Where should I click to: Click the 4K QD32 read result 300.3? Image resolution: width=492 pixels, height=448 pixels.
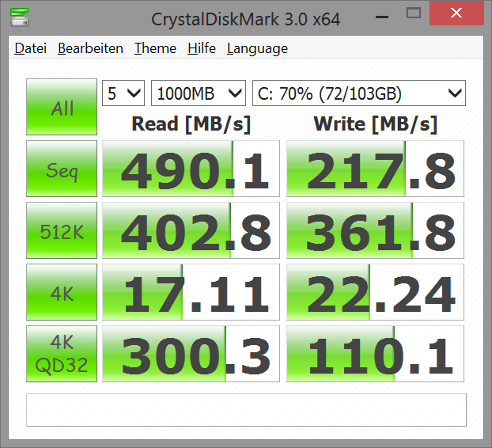click(x=191, y=354)
